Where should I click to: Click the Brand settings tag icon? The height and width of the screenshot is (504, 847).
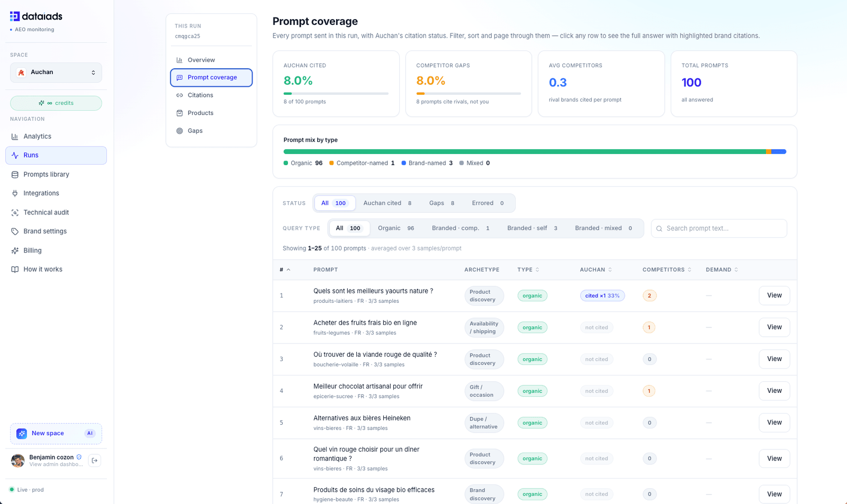[x=15, y=232]
